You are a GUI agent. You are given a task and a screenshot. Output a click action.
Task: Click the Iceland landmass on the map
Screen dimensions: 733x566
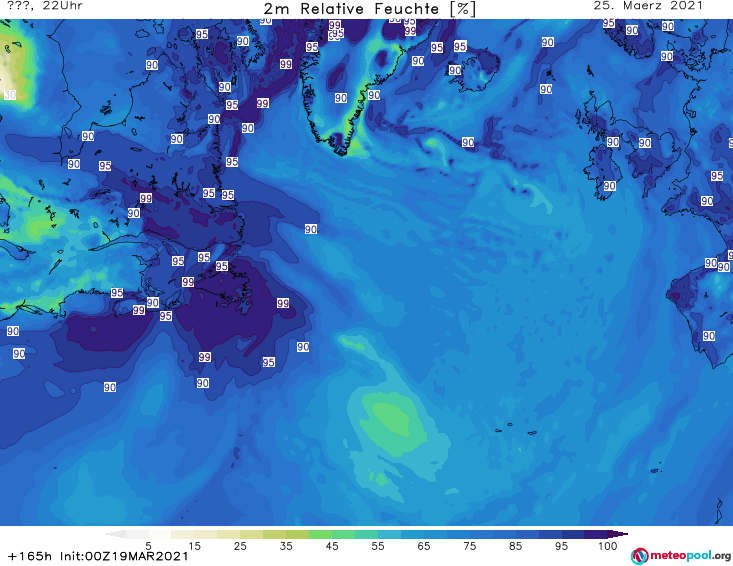point(477,69)
